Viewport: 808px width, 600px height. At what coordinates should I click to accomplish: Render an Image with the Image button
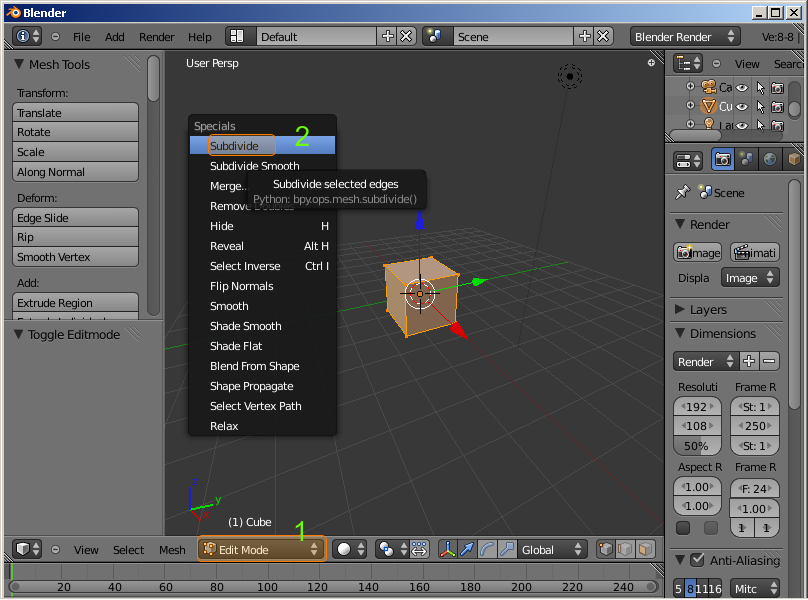tap(698, 252)
